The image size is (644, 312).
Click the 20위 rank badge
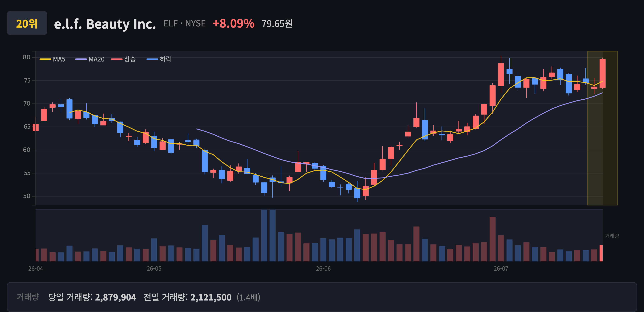click(x=27, y=23)
